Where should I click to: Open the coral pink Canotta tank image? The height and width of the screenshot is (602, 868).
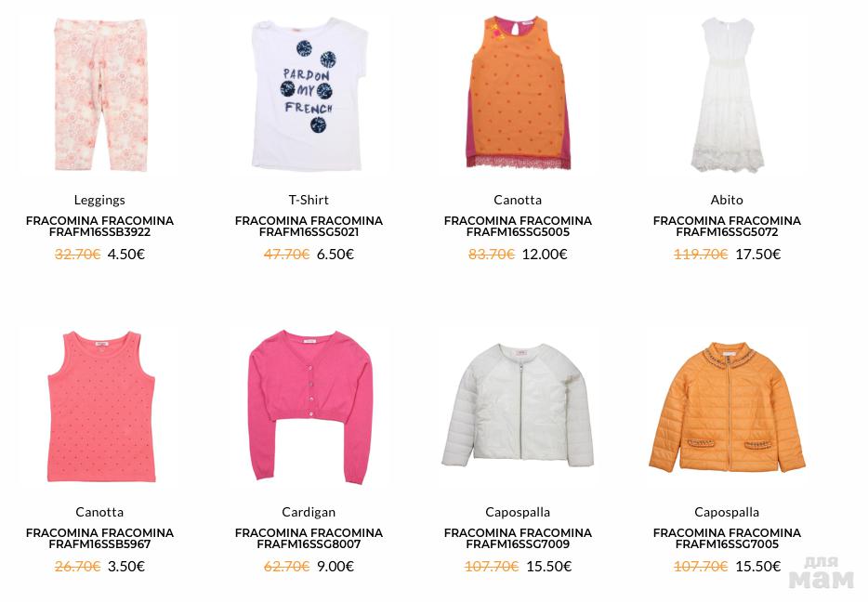click(x=99, y=406)
